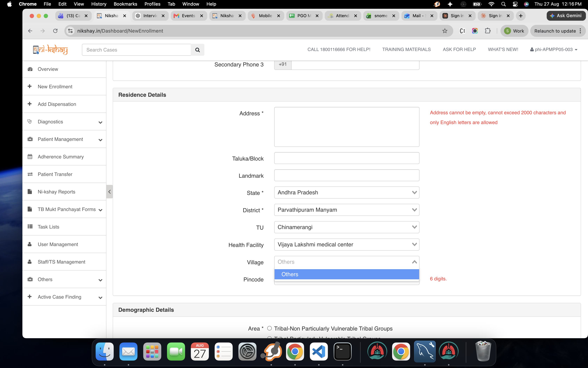Viewport: 588px width, 368px height.
Task: Reload the Nikshay page
Action: pyautogui.click(x=55, y=31)
